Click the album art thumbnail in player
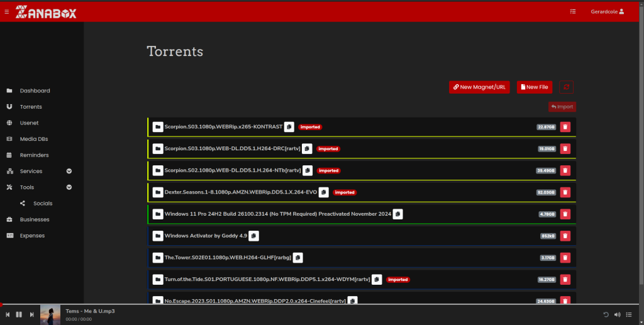The width and height of the screenshot is (644, 325). (x=50, y=315)
